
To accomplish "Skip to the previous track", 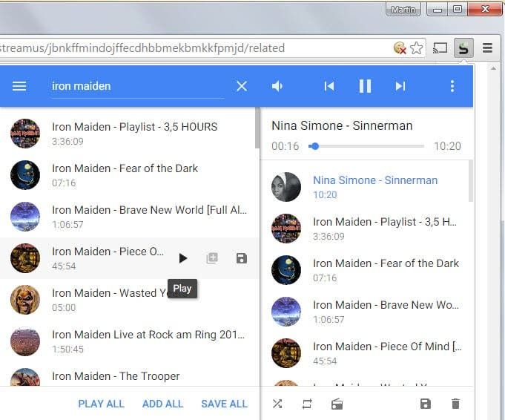I will pos(329,86).
